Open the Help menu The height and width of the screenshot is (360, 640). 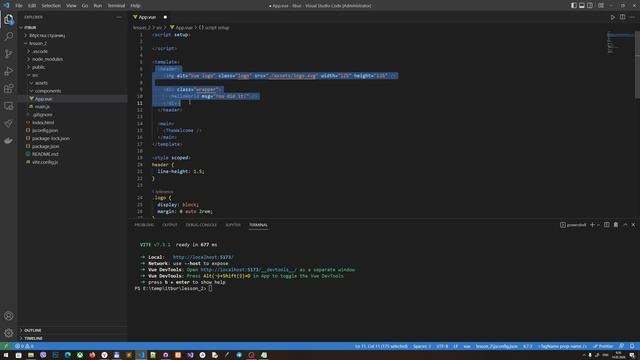135,6
